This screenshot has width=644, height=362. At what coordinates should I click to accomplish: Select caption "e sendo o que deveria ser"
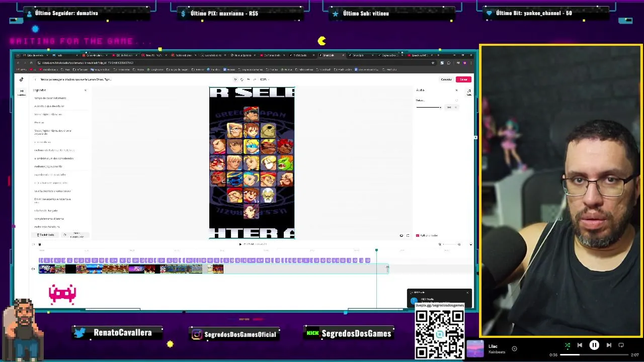pyautogui.click(x=49, y=106)
